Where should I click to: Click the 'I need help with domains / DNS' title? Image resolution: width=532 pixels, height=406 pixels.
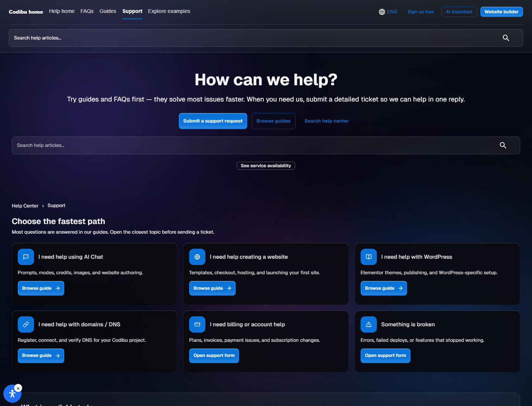point(79,324)
